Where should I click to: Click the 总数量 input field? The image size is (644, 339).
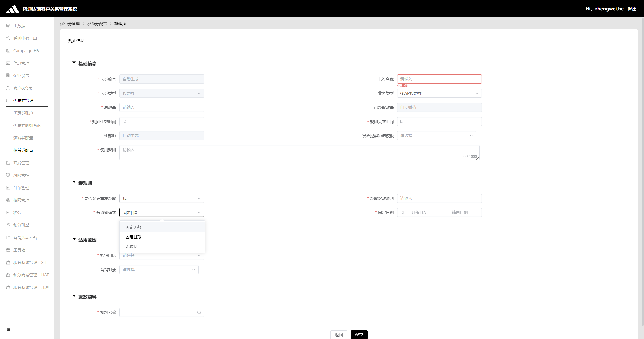[162, 107]
